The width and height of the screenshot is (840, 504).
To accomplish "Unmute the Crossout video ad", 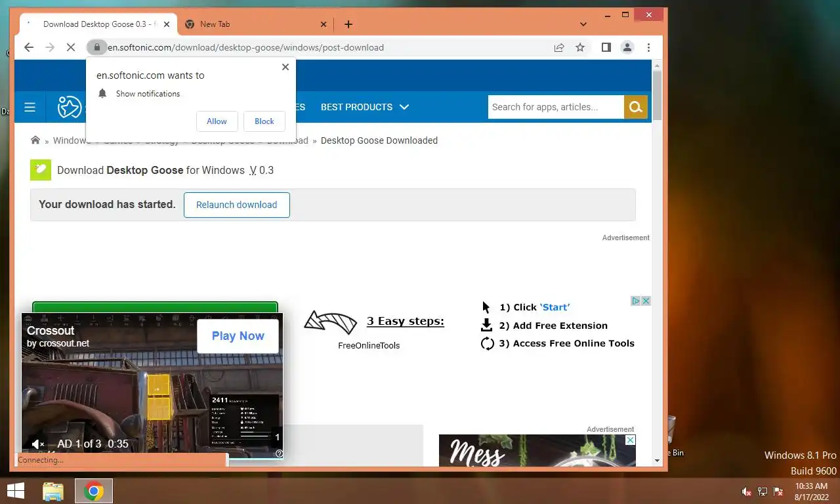I will [x=38, y=444].
